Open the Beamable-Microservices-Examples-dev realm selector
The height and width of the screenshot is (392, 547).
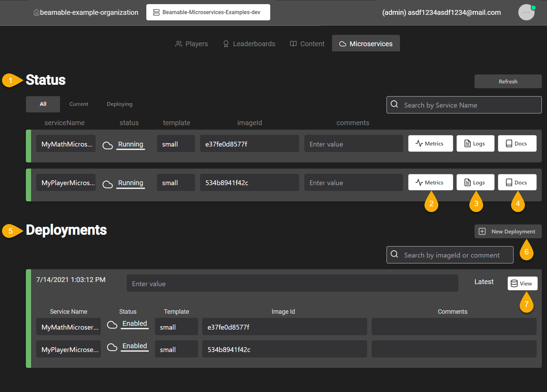point(208,12)
